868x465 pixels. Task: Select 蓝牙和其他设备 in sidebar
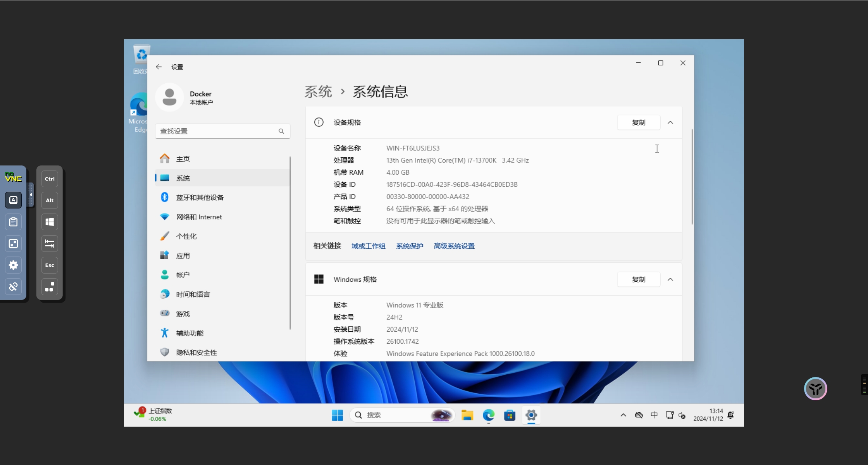click(x=200, y=198)
